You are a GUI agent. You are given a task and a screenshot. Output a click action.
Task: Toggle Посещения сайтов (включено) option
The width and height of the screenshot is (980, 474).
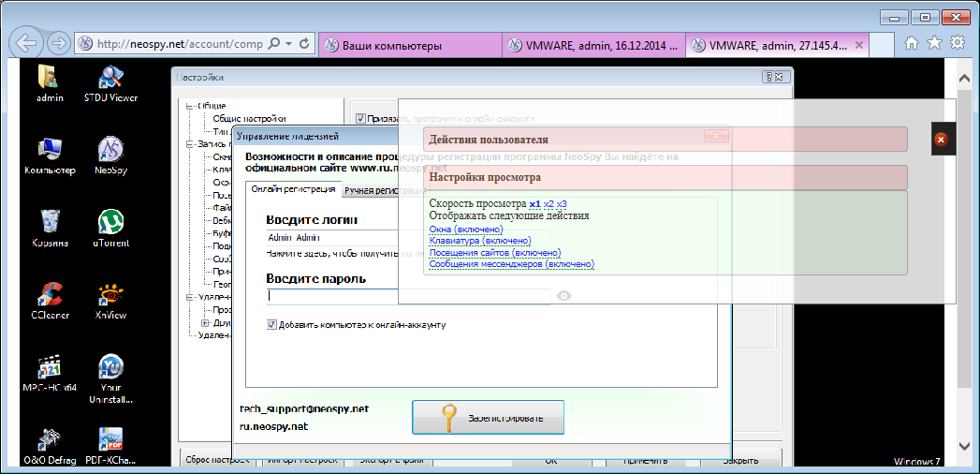pyautogui.click(x=495, y=253)
